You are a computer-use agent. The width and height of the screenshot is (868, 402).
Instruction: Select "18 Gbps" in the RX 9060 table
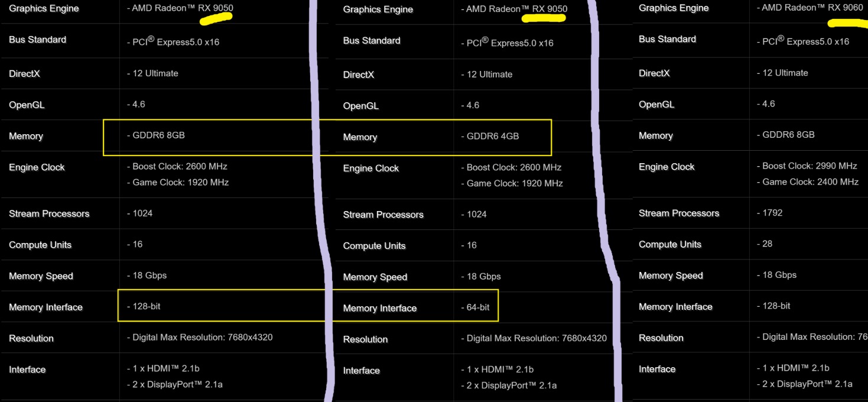coord(779,275)
